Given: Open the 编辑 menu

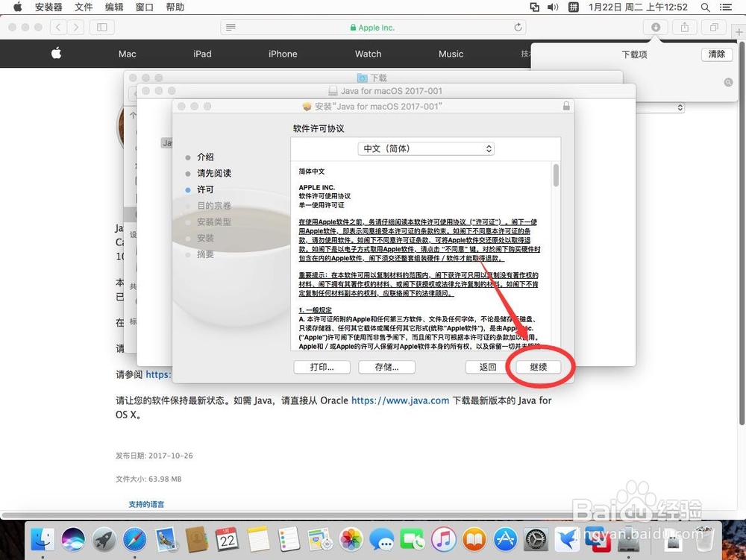Looking at the screenshot, I should (x=115, y=7).
